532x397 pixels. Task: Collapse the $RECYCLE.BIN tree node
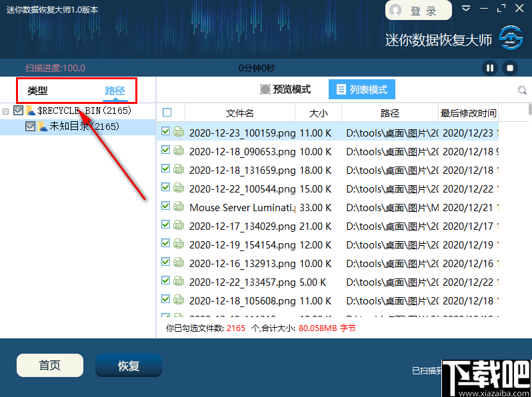(5, 111)
